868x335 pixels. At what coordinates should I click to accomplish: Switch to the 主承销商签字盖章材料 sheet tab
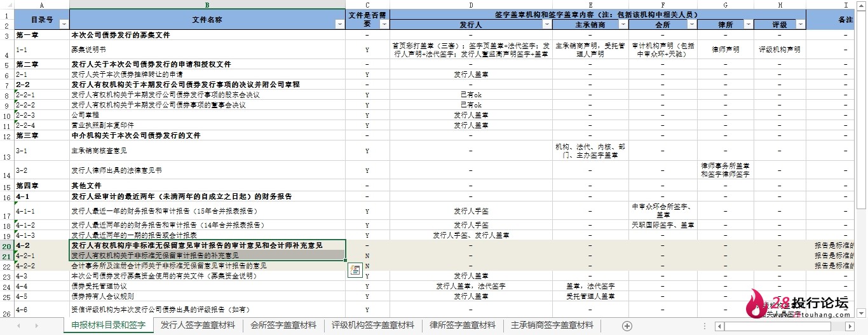552,325
